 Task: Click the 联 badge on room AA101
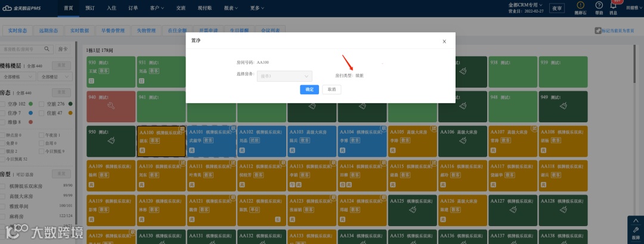point(233,129)
